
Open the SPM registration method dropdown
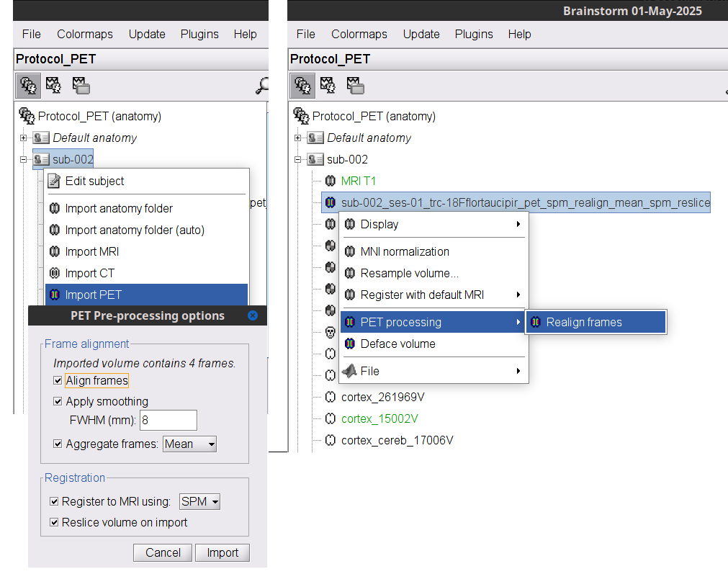click(199, 502)
